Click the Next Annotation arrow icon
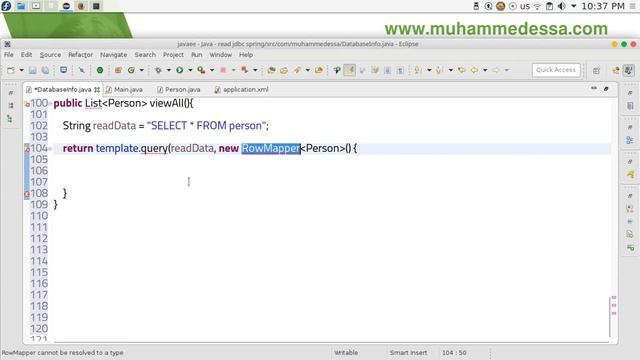 418,70
